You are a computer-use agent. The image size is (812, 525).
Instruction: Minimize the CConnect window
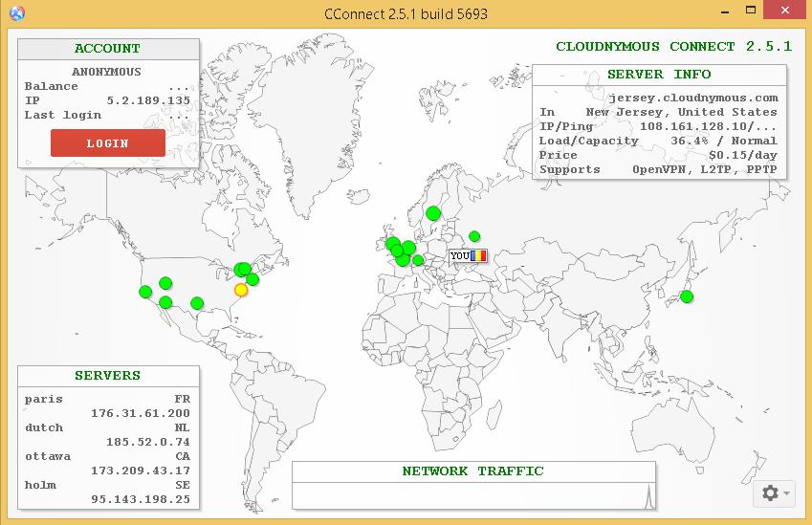coord(725,11)
